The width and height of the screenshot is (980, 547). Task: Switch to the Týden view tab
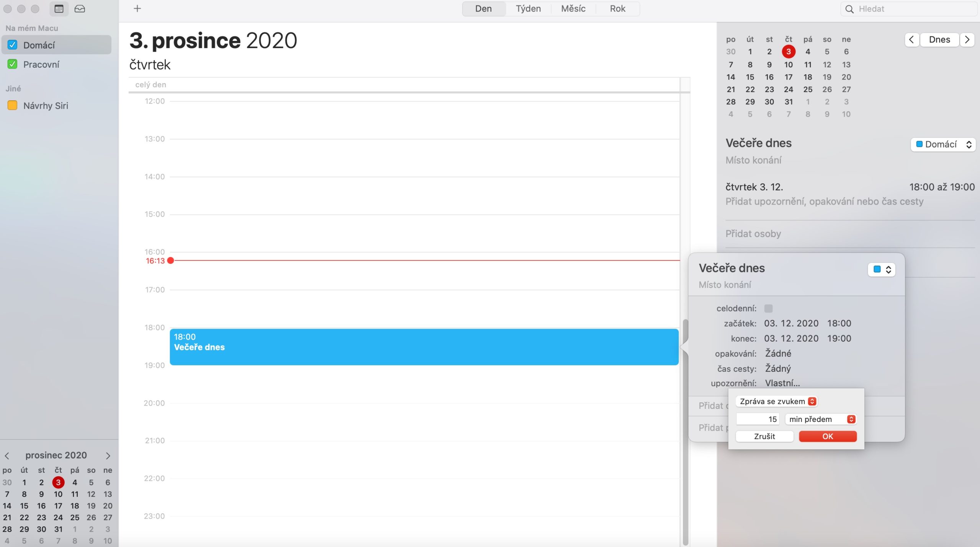pos(528,8)
